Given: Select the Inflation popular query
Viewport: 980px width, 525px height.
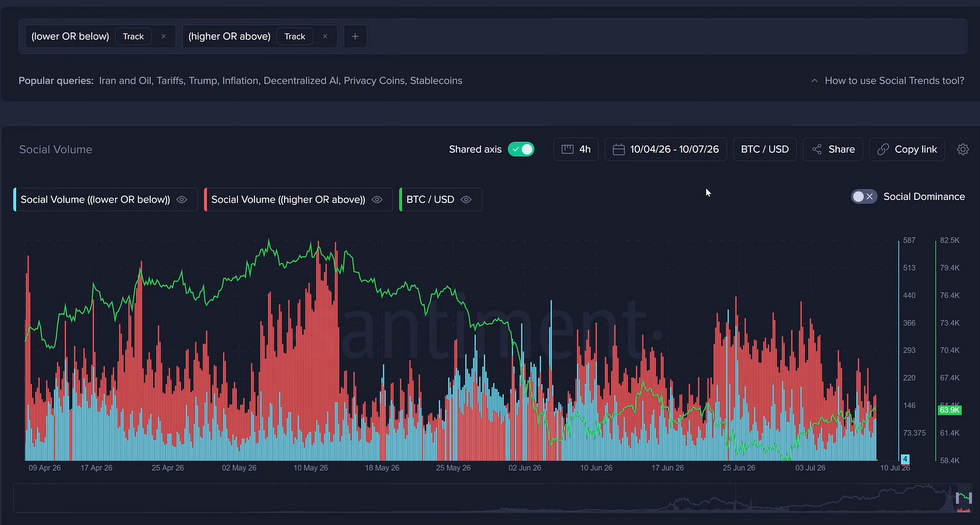Looking at the screenshot, I should (x=240, y=81).
